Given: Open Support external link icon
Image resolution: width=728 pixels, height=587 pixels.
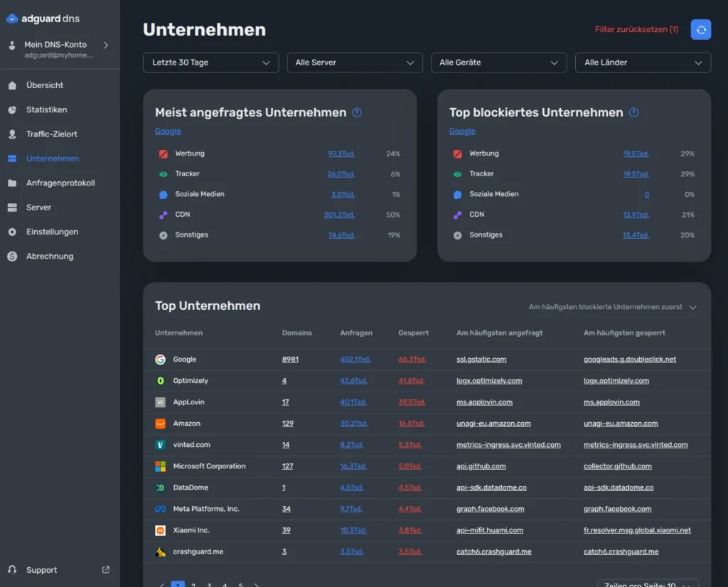Looking at the screenshot, I should tap(106, 569).
